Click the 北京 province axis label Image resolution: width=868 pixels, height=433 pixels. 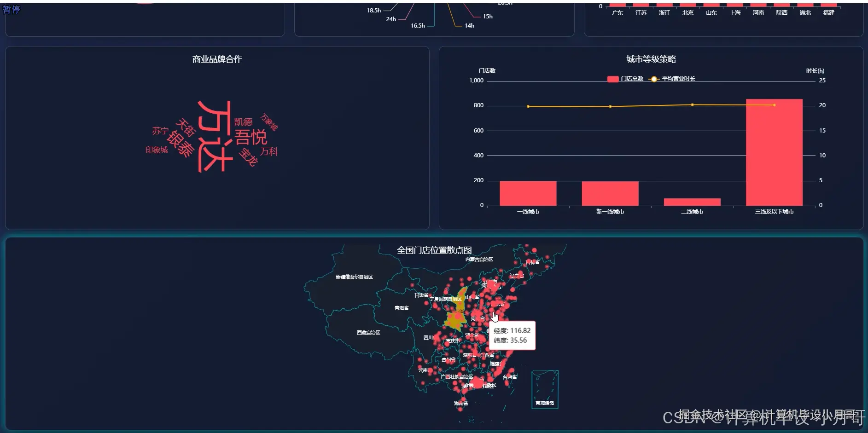click(688, 13)
